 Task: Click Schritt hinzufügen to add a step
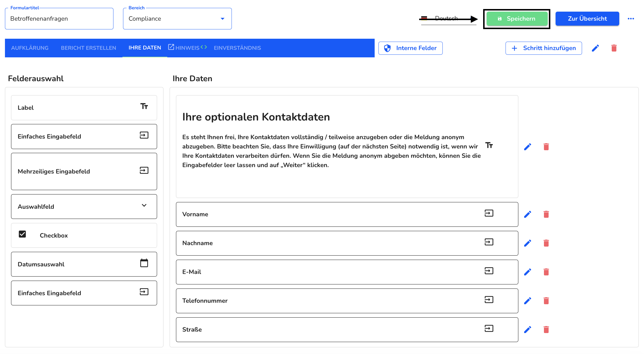544,48
